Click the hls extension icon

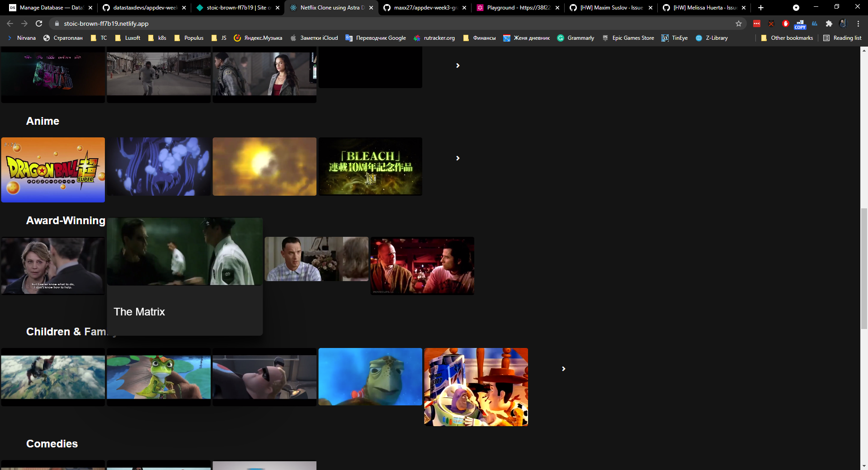pyautogui.click(x=814, y=23)
